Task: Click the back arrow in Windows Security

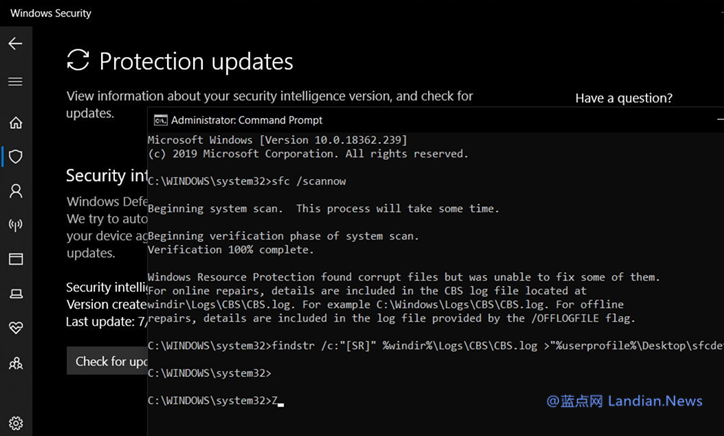Action: (x=15, y=44)
